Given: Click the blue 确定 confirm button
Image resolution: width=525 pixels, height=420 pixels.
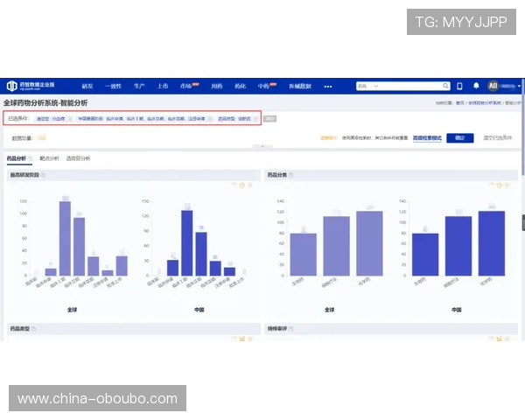Looking at the screenshot, I should click(460, 138).
